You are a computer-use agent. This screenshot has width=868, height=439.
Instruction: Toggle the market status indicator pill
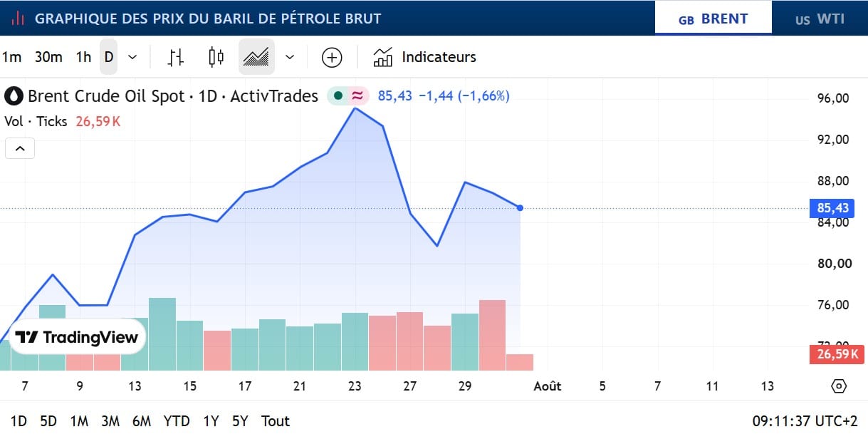tap(348, 95)
